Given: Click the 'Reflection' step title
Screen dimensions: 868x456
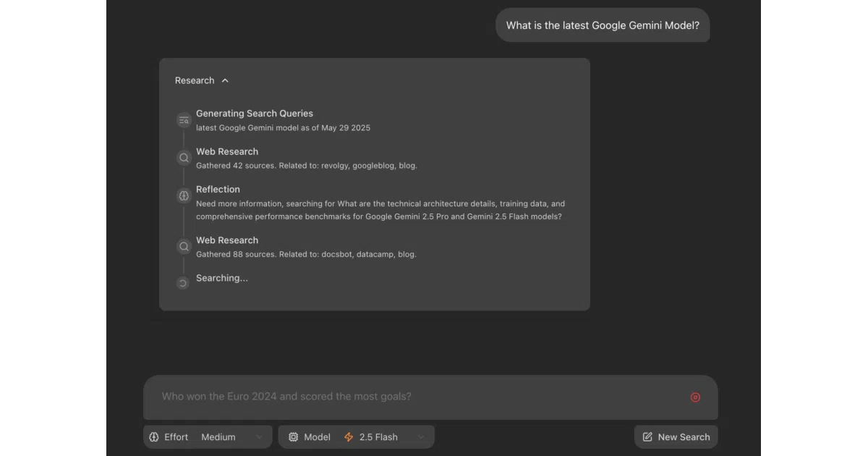Looking at the screenshot, I should (218, 190).
